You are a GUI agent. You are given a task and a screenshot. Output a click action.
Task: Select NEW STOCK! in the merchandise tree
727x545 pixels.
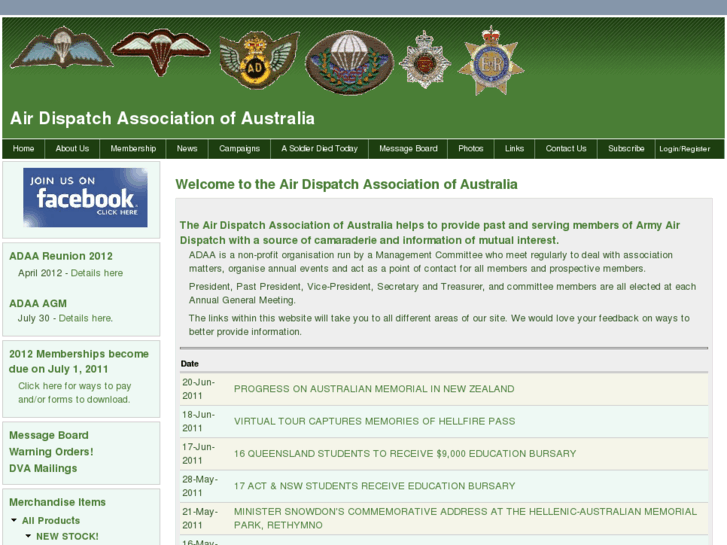coord(67,536)
